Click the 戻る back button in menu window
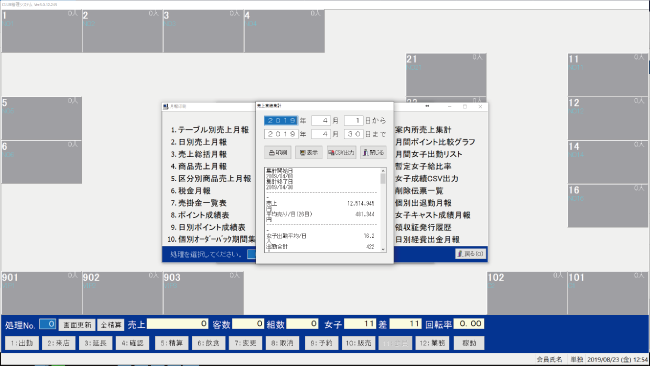Screen dimensions: 650x366 (471, 254)
